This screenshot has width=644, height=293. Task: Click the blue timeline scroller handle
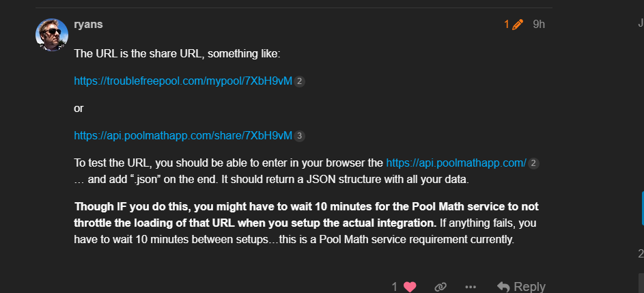643,208
